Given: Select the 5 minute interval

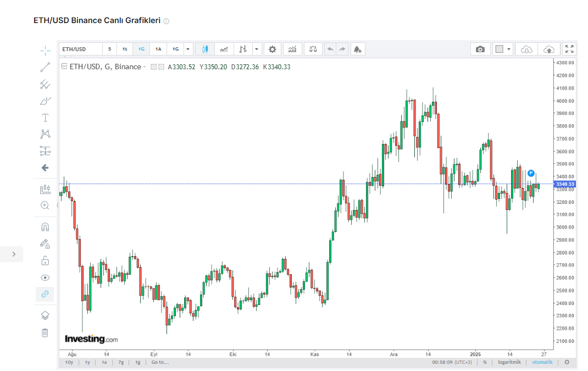Looking at the screenshot, I should (x=109, y=49).
